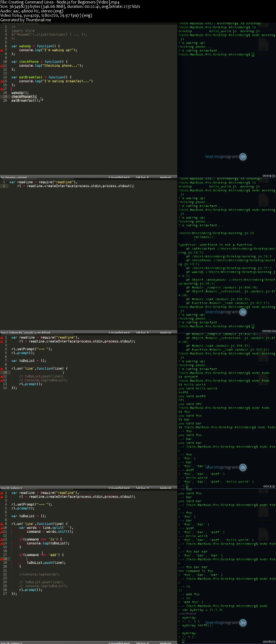Click '13 characters selected' status text

[13, 177]
